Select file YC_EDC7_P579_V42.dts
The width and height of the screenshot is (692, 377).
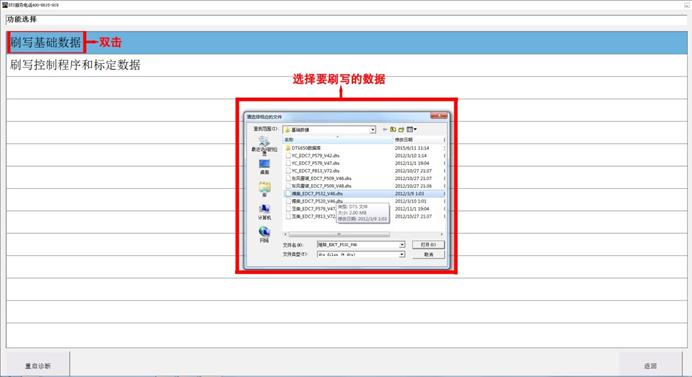(312, 155)
